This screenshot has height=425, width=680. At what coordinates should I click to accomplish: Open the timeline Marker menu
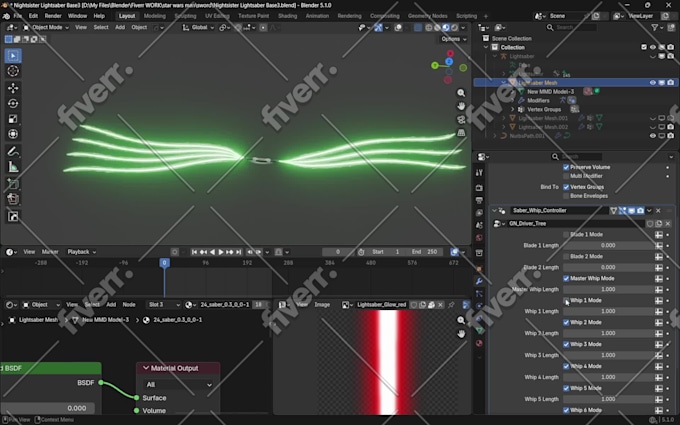50,252
